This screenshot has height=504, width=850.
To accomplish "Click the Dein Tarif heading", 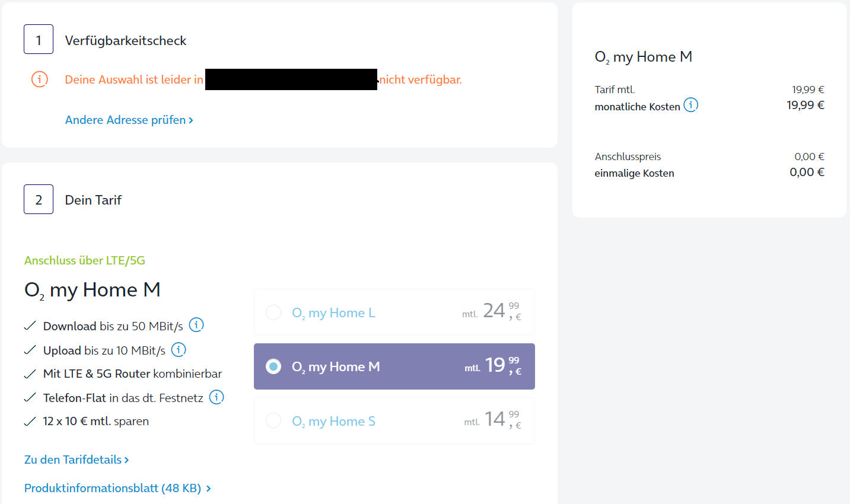I will tap(93, 200).
